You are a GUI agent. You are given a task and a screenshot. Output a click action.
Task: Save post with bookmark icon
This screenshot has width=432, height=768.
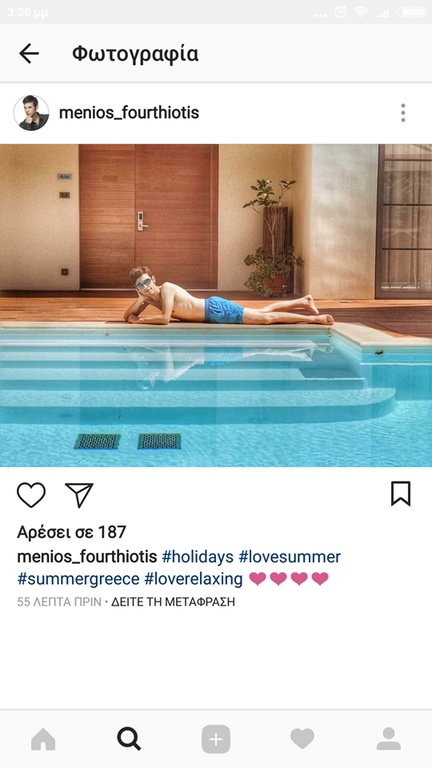(x=401, y=494)
